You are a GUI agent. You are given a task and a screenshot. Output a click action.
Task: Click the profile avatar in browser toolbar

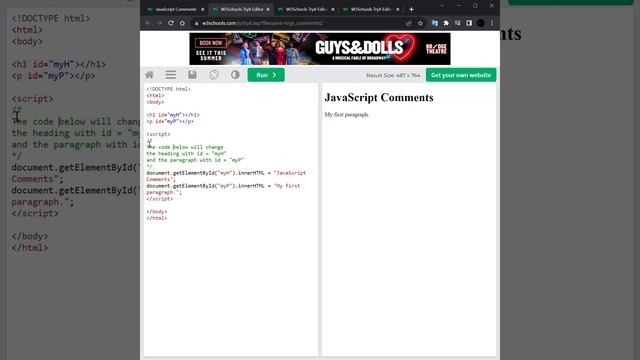[481, 23]
